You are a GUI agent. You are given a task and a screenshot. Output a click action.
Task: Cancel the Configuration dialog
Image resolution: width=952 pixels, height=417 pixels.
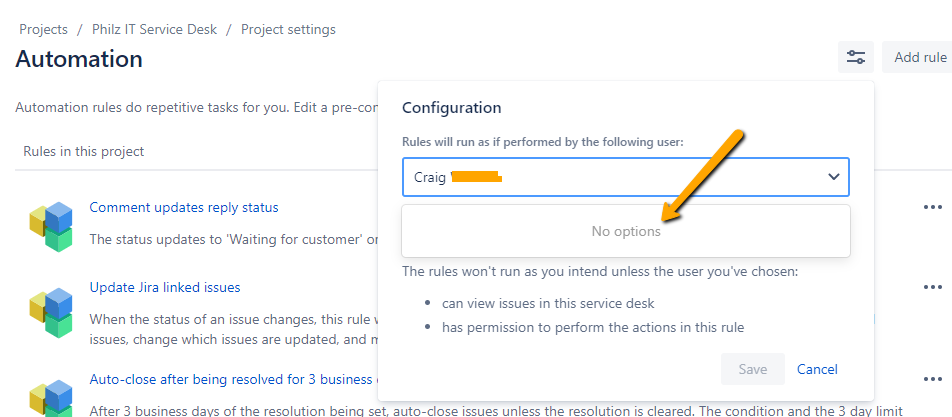(817, 369)
